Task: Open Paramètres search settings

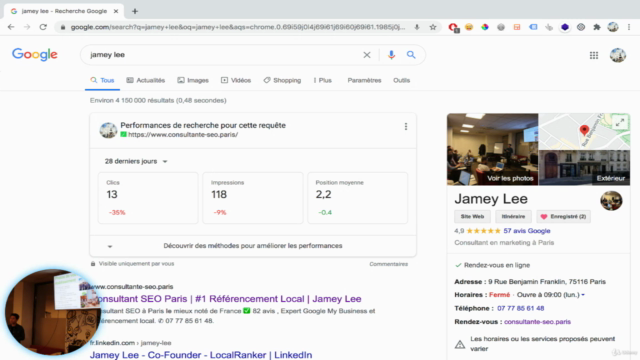Action: coord(364,80)
